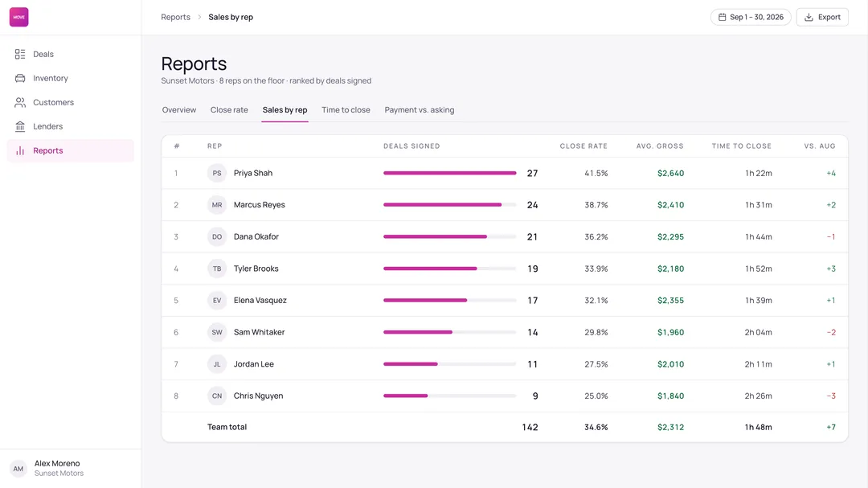Viewport: 868px width, 488px height.
Task: Click the name Tyler Brooks
Action: (x=256, y=269)
